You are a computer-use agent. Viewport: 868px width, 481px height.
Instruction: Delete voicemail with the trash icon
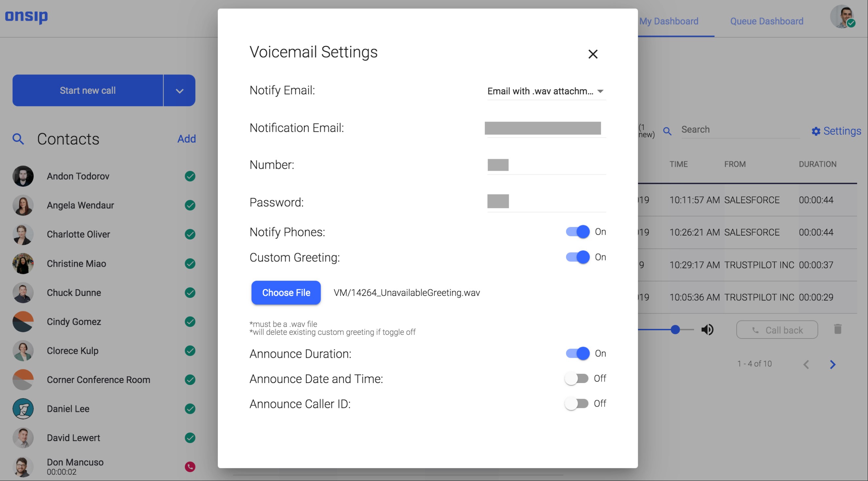(838, 329)
